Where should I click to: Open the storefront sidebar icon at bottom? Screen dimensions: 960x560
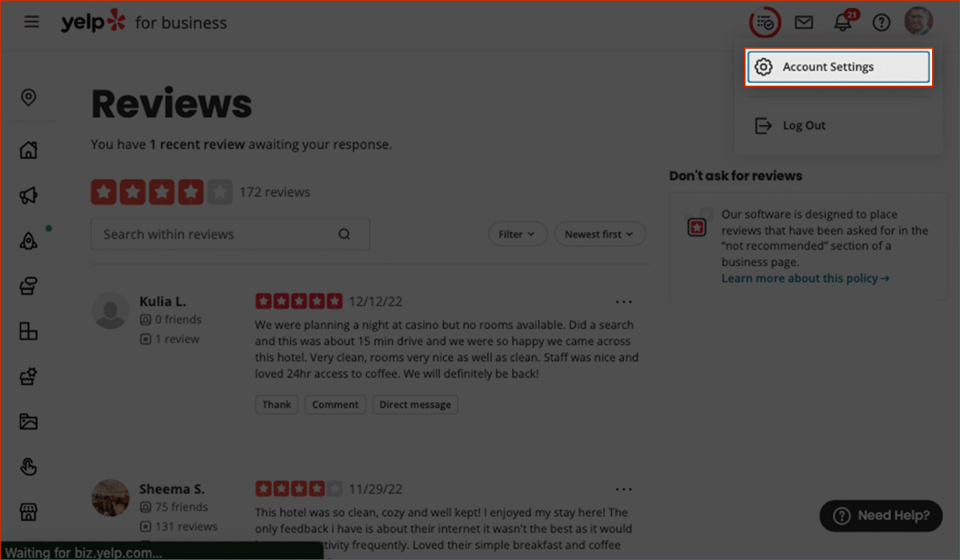click(28, 512)
